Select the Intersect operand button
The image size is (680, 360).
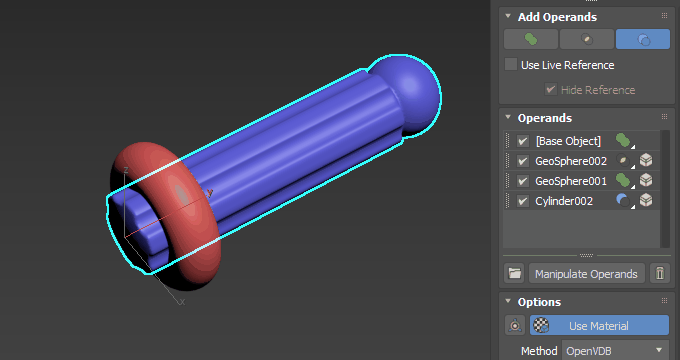[x=587, y=39]
